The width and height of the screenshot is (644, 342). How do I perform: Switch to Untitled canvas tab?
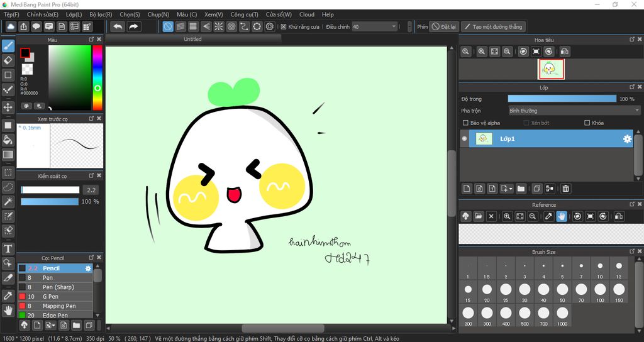pyautogui.click(x=193, y=39)
